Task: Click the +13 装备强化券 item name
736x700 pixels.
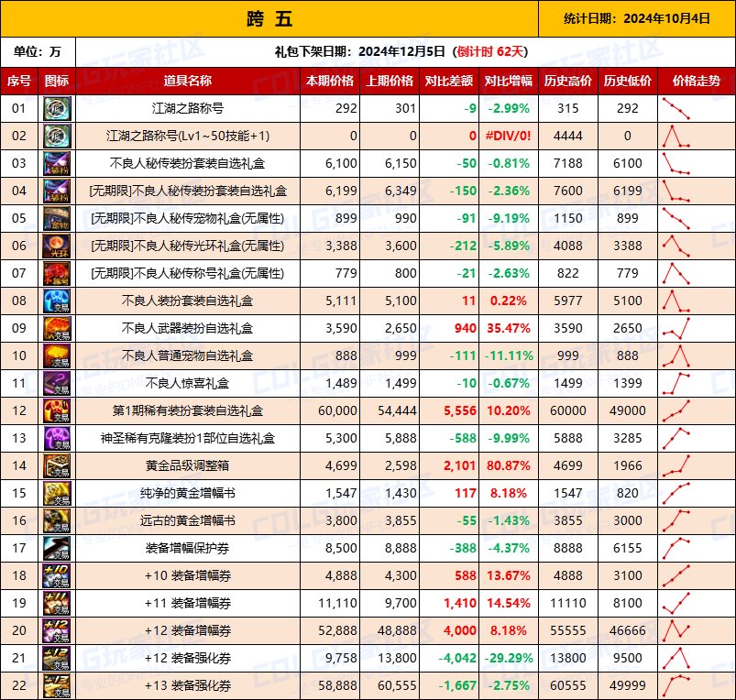Action: click(188, 685)
